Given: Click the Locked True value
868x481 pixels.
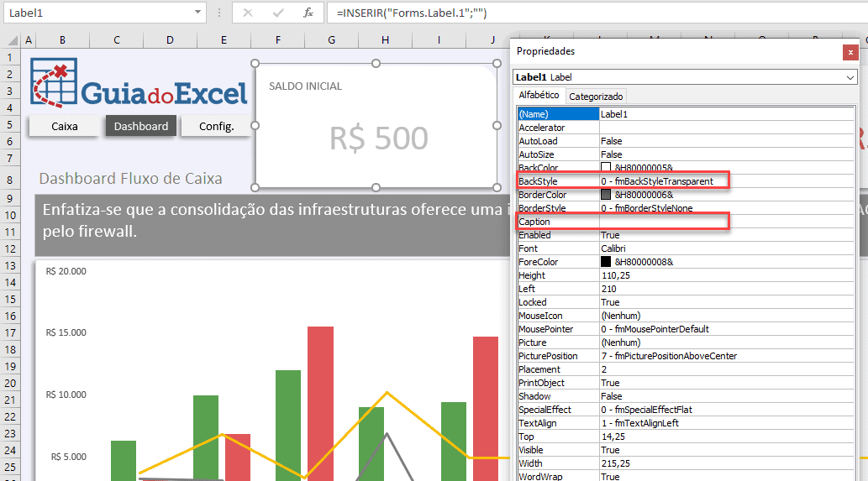Looking at the screenshot, I should (726, 302).
